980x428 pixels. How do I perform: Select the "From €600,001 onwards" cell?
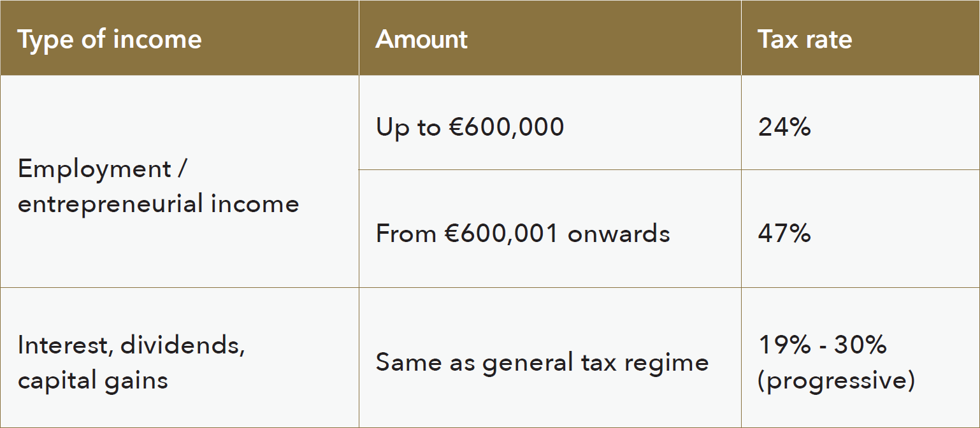point(522,234)
